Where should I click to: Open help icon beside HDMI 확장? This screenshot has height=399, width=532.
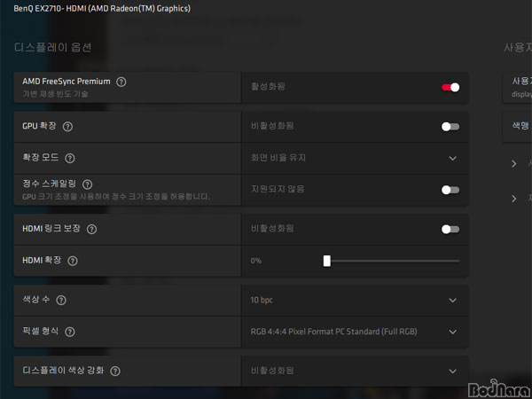pos(73,261)
